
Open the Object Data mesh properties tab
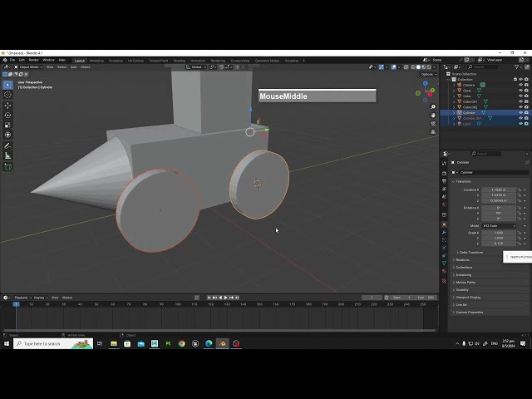(444, 264)
